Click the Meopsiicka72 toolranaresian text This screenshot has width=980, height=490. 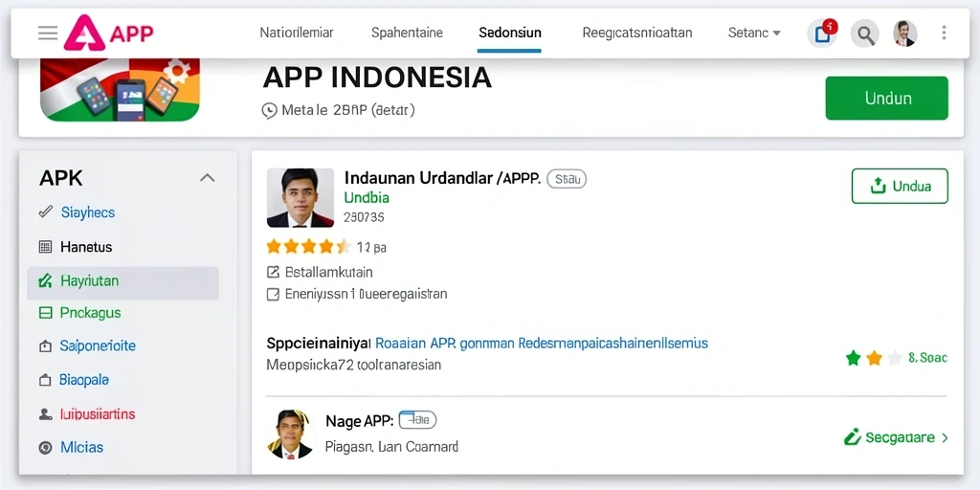(x=354, y=365)
